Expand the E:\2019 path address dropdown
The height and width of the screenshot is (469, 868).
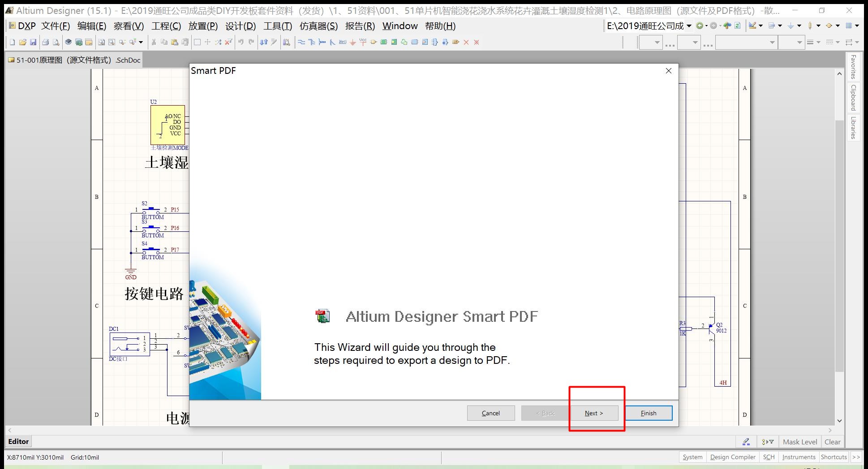point(689,26)
